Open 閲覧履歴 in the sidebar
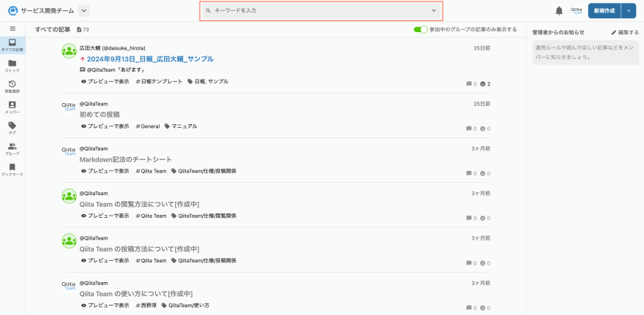 (x=12, y=87)
